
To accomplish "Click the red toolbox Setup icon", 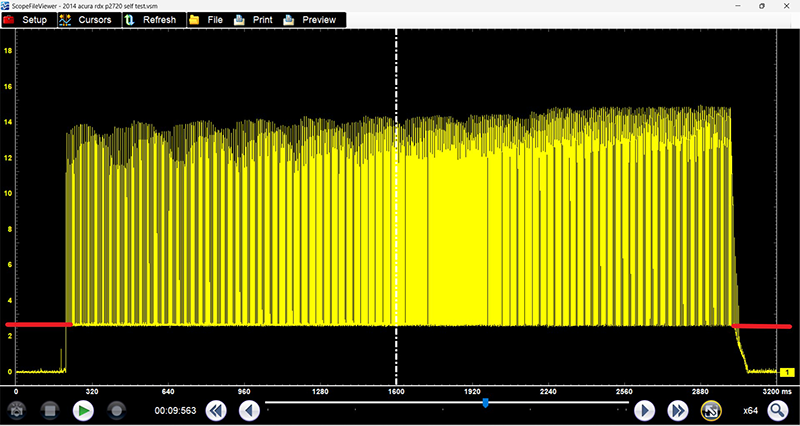I will (x=9, y=20).
